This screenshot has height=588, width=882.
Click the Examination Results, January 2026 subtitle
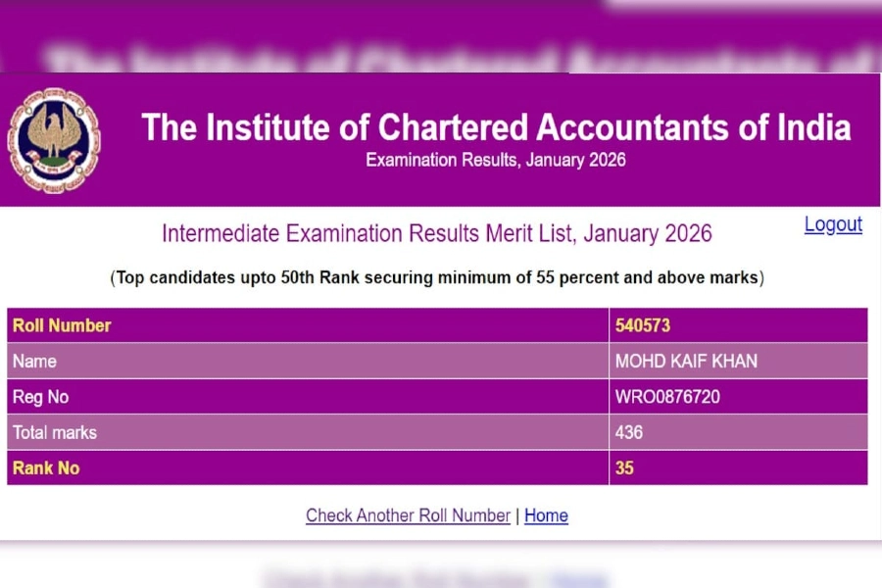click(x=496, y=160)
